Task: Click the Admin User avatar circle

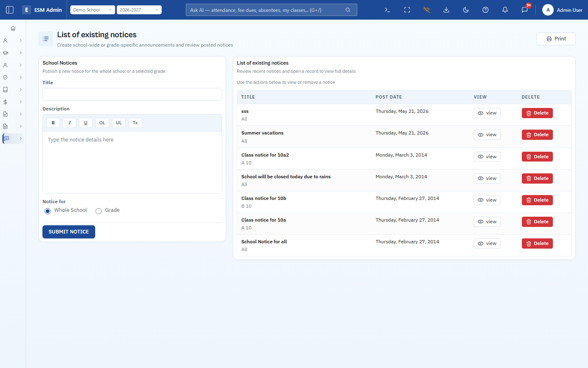Action: click(548, 10)
